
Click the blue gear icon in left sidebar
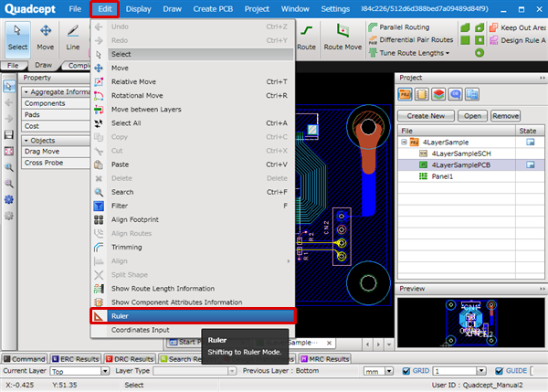pos(9,199)
